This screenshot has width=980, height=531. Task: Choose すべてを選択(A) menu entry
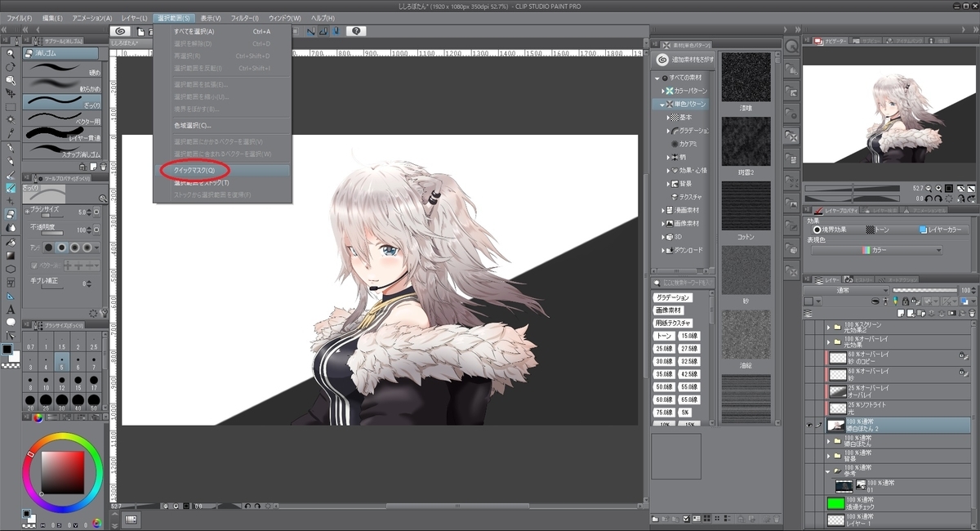point(221,32)
